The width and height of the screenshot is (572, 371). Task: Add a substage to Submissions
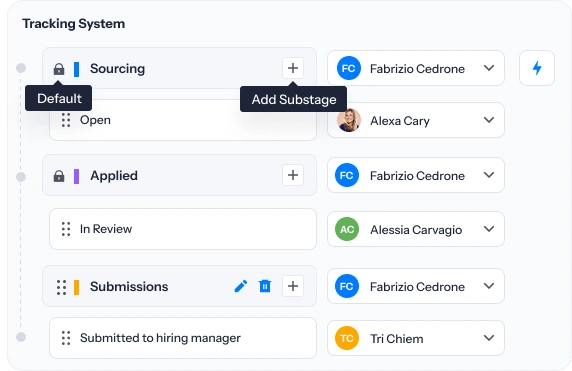pyautogui.click(x=293, y=286)
